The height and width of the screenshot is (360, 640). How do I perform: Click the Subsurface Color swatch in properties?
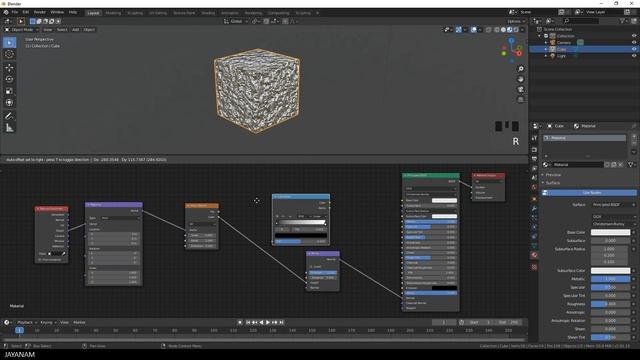tap(611, 271)
